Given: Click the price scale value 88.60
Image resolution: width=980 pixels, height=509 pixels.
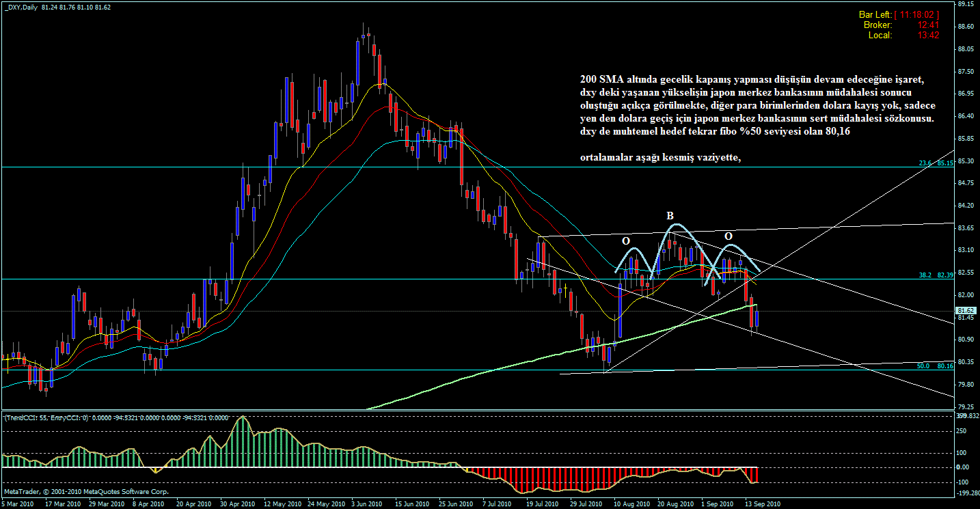Looking at the screenshot, I should (x=966, y=27).
